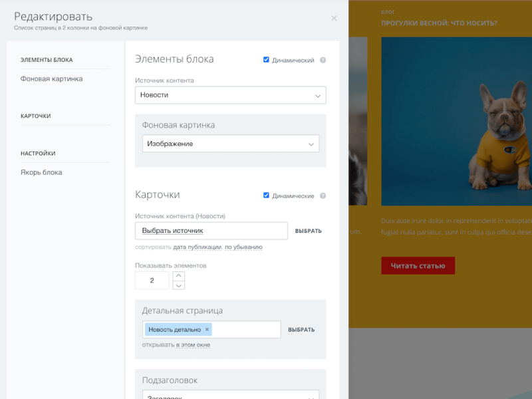Go to Фоновая картинка in the sidebar

coord(52,78)
